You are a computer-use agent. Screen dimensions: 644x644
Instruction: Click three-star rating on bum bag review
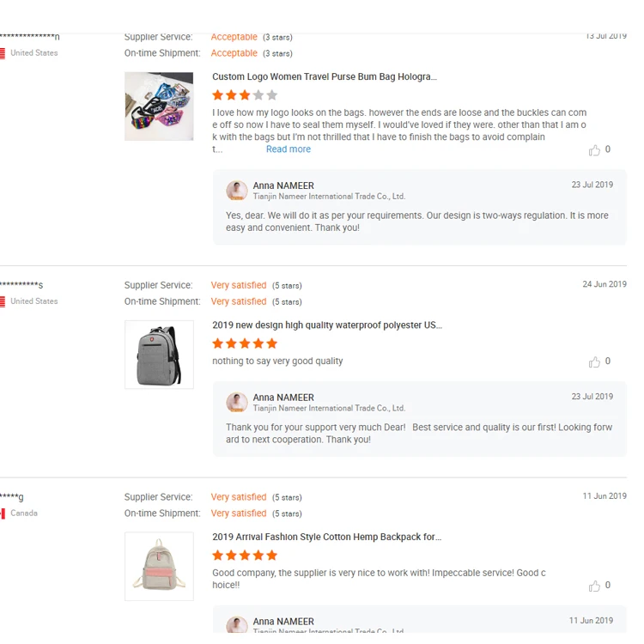pyautogui.click(x=245, y=95)
